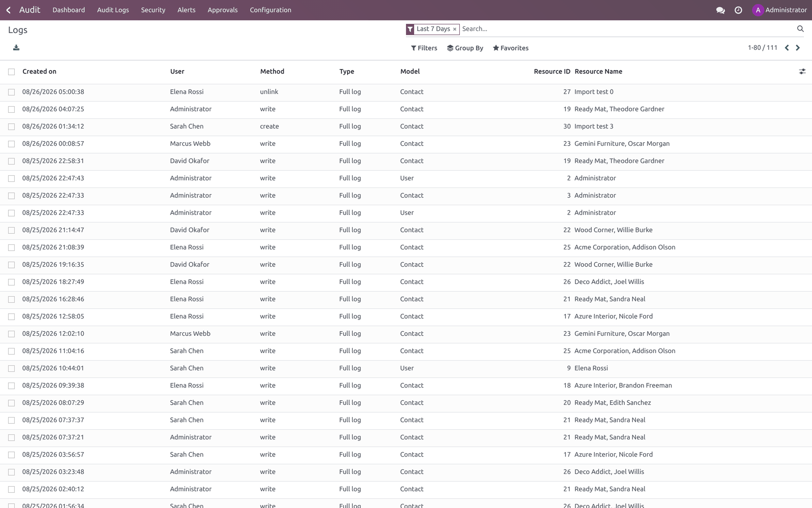Tick checkbox for 08/26/2026 01:34:12 row
Screen dimensions: 812x508
(x=11, y=126)
